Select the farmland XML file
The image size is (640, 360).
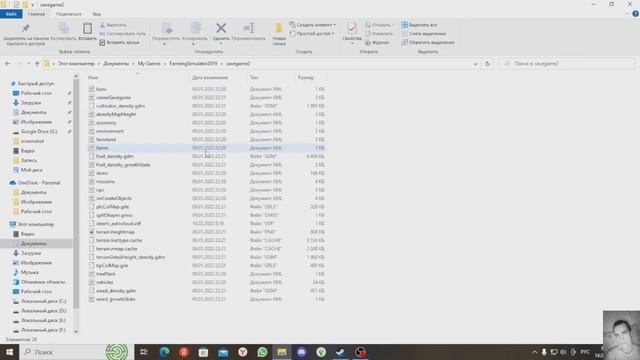pyautogui.click(x=106, y=140)
